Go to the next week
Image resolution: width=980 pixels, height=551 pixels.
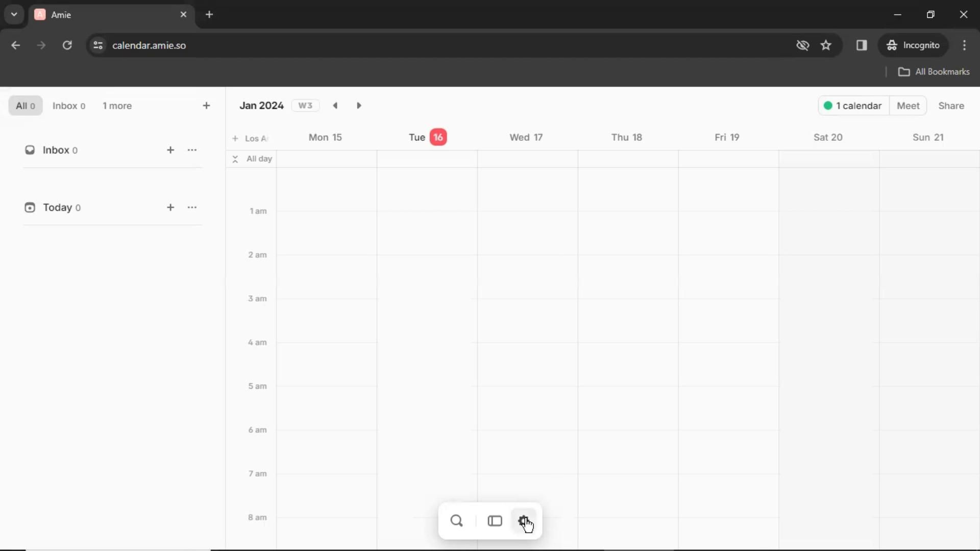click(x=359, y=106)
